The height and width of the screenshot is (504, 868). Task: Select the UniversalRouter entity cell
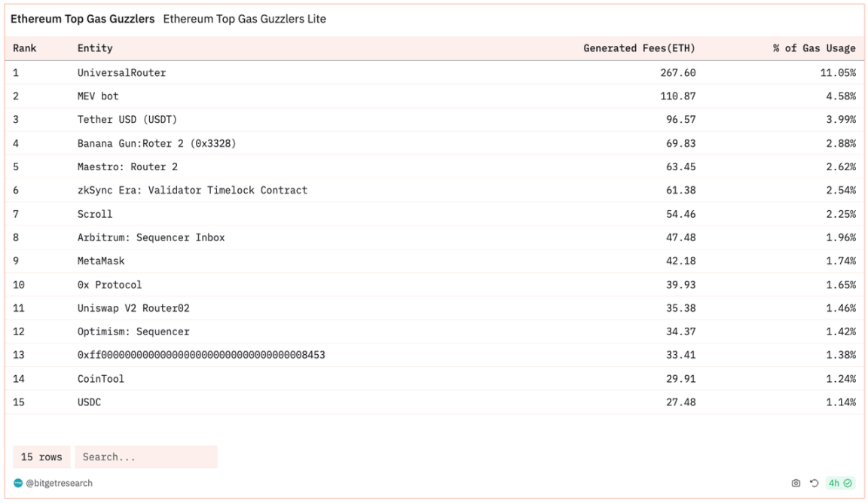(122, 72)
